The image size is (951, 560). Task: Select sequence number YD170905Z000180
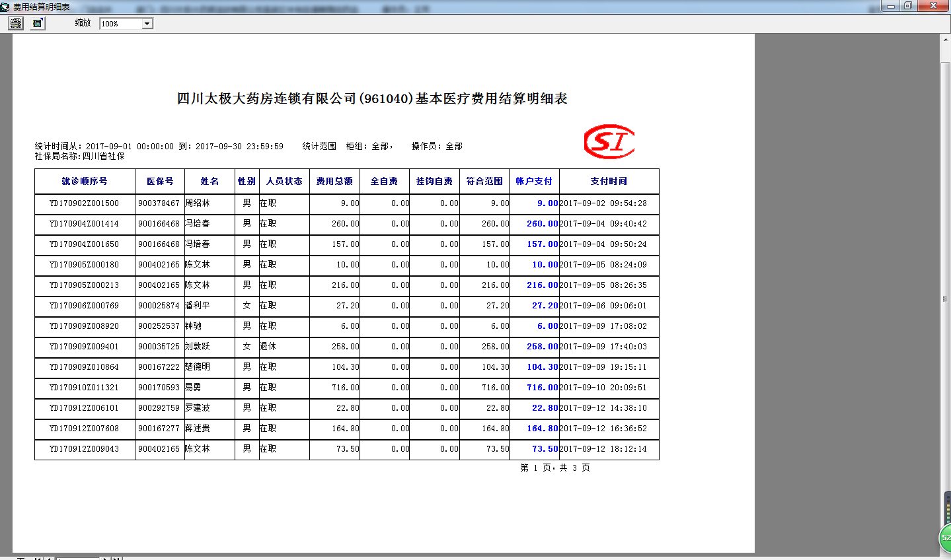point(84,265)
